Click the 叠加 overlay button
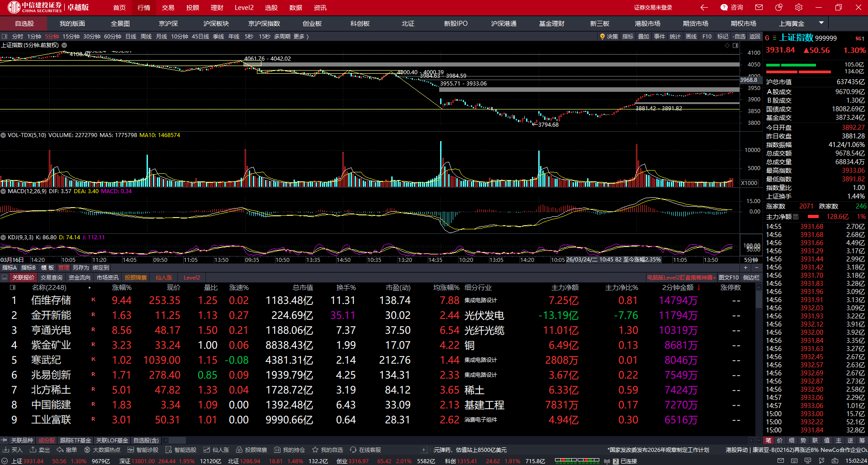The height and width of the screenshot is (465, 868). (x=644, y=37)
